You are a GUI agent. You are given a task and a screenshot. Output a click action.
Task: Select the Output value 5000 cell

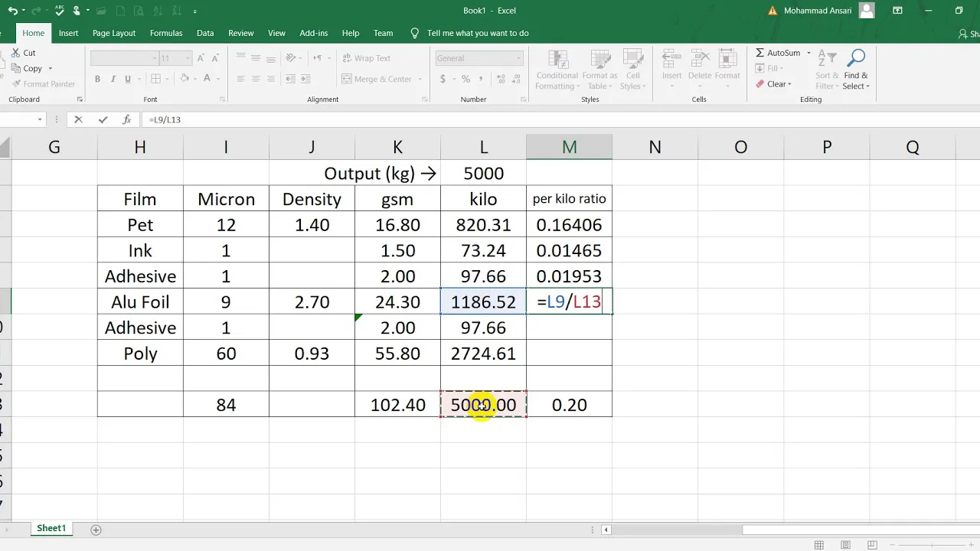(483, 173)
